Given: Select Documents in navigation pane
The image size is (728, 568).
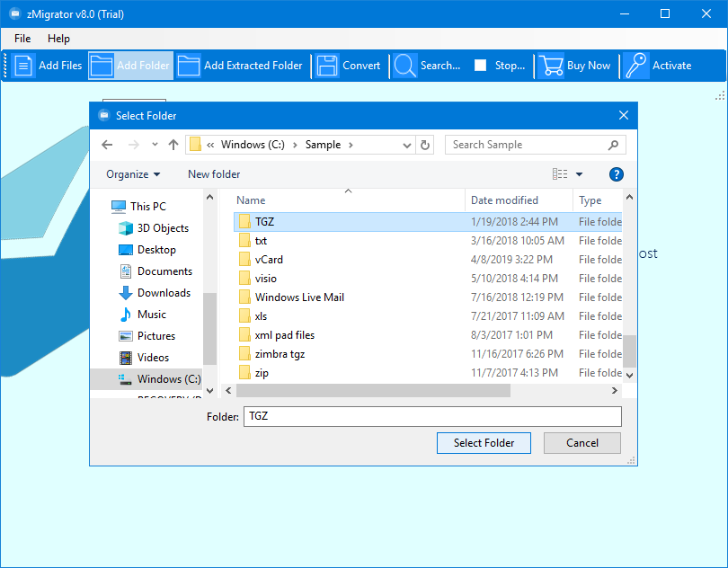Looking at the screenshot, I should coord(155,271).
